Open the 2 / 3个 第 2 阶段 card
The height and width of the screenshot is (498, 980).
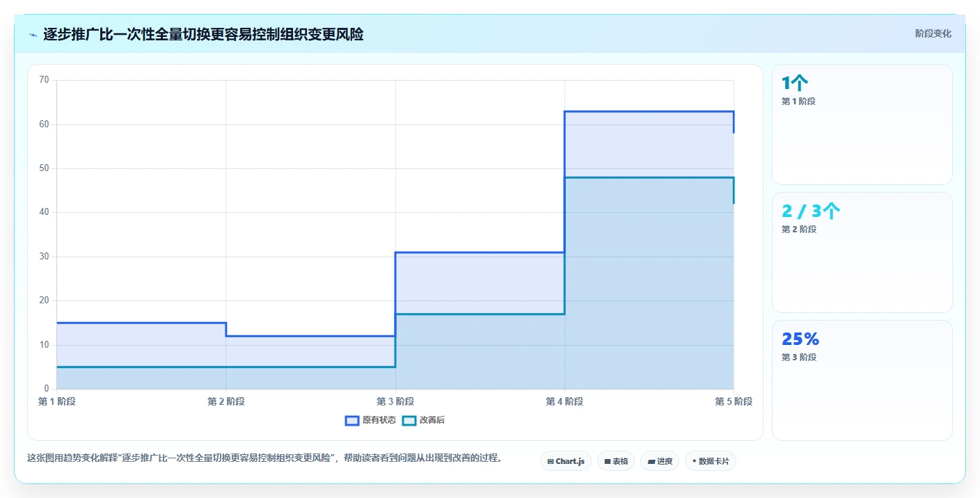(x=862, y=252)
